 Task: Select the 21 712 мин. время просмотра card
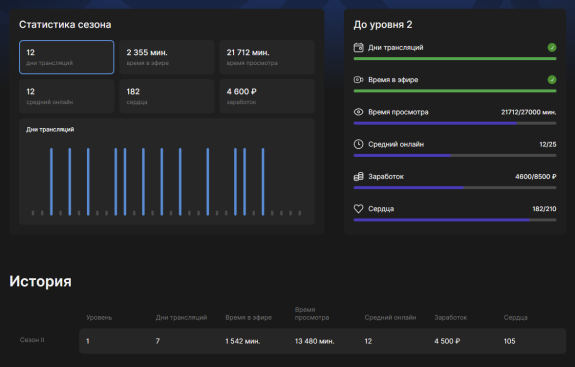[x=267, y=57]
